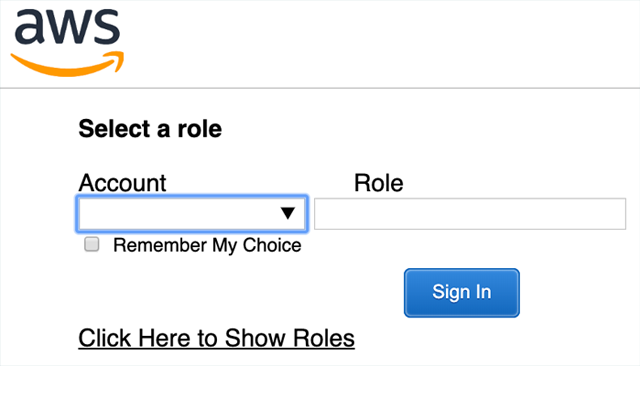Image resolution: width=640 pixels, height=400 pixels.
Task: Click the word "Roles" in the bottom link
Action: 323,338
